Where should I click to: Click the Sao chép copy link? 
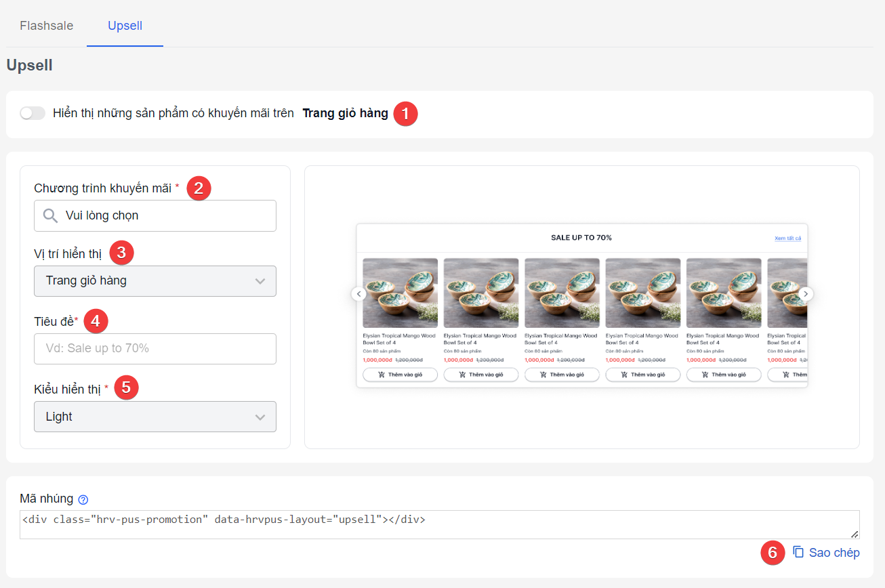click(x=833, y=553)
